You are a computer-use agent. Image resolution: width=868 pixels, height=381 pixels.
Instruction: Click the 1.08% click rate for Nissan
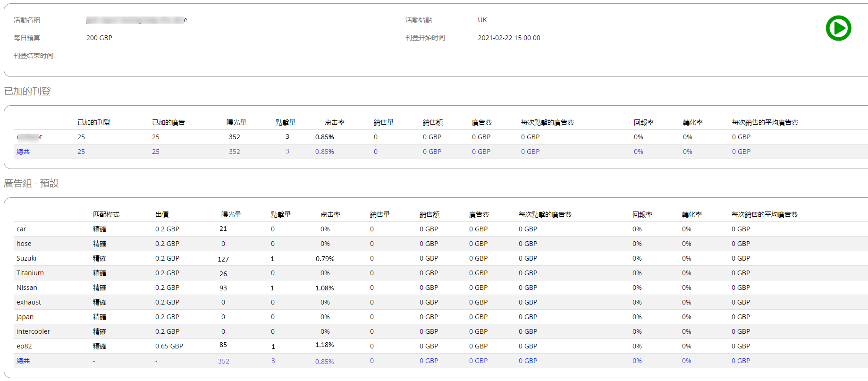tap(325, 288)
